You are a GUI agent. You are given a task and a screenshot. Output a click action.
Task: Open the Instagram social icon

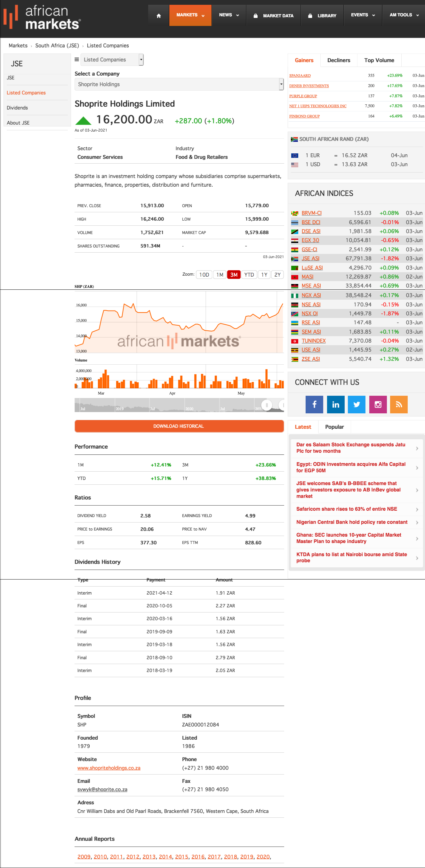click(378, 404)
